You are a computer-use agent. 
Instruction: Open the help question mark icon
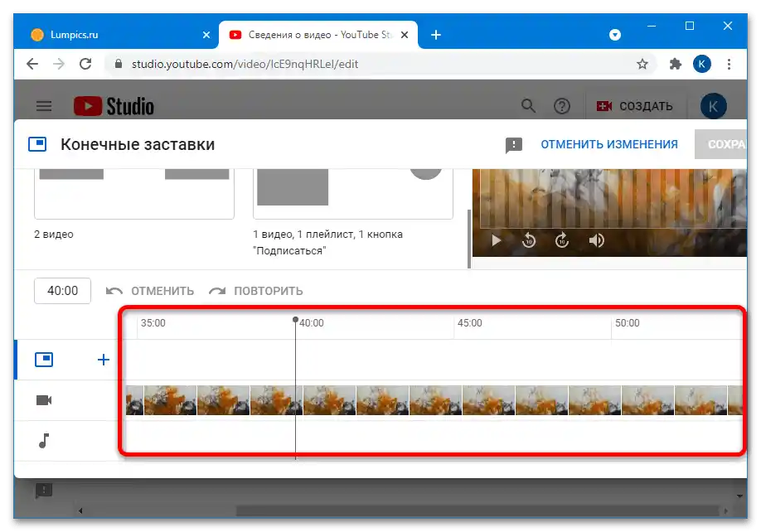(562, 106)
